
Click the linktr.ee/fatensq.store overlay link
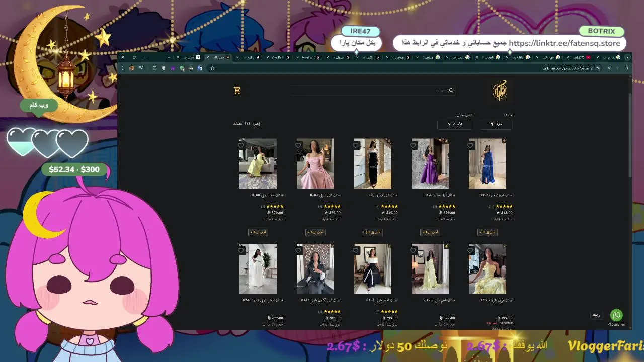(564, 43)
